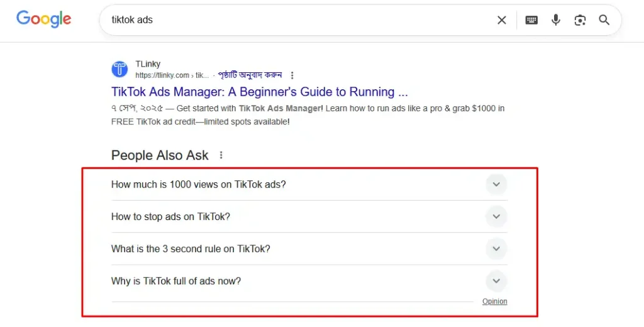Click the magnifier search button

pos(604,19)
